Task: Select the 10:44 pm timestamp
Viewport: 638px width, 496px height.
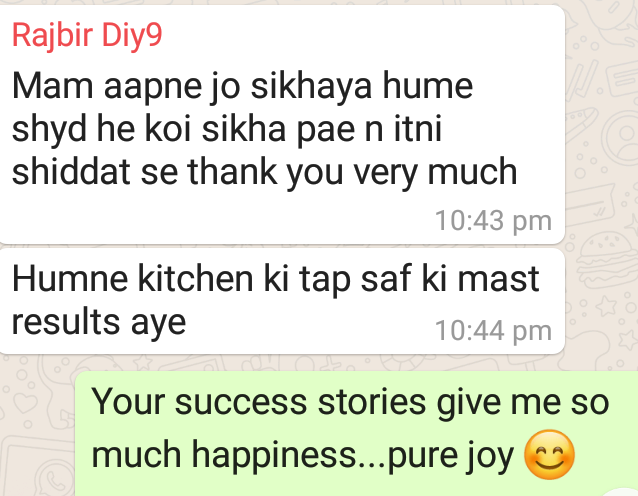Action: point(493,330)
